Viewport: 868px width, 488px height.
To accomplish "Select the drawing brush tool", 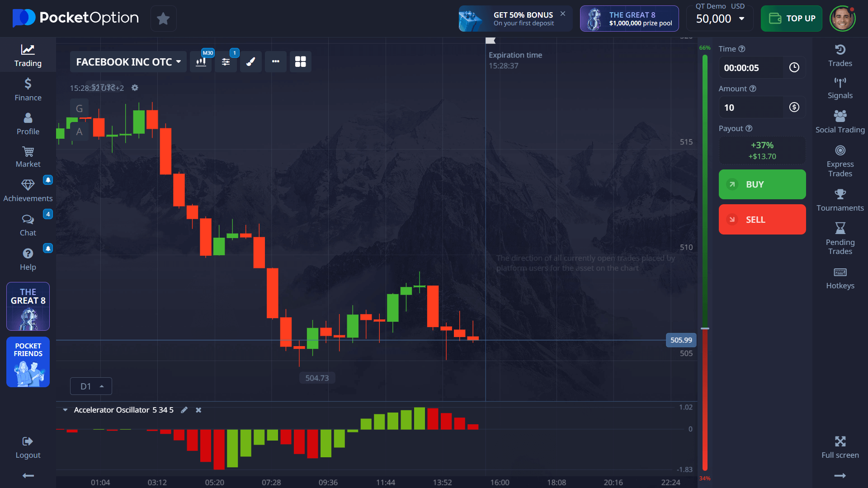I will pyautogui.click(x=251, y=62).
